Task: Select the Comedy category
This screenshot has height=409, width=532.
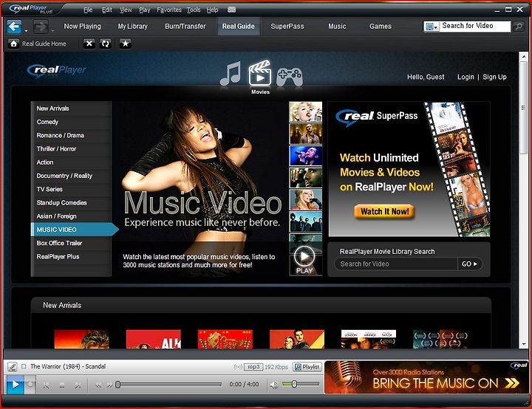Action: 72,122
